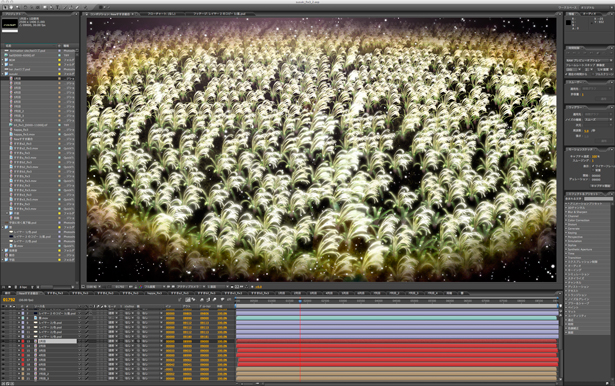615x386 pixels.
Task: Open the ノイズの種類 dropdown in Wiggler panel
Action: 598,119
